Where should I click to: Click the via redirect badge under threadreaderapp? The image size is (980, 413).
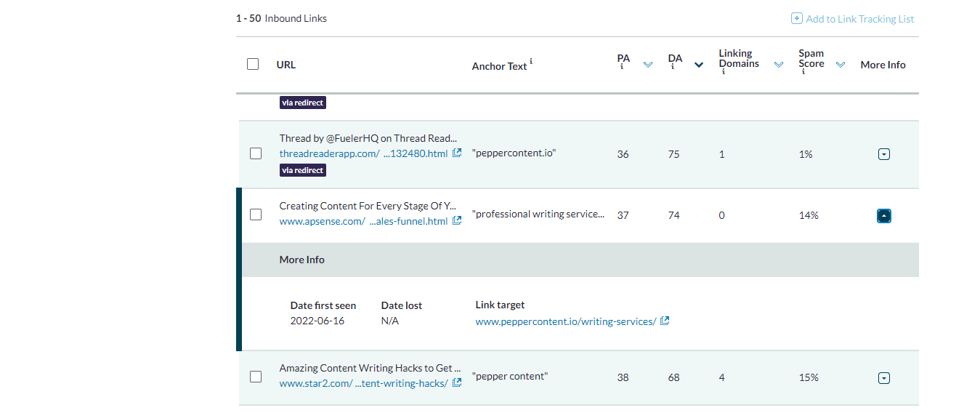pyautogui.click(x=303, y=170)
